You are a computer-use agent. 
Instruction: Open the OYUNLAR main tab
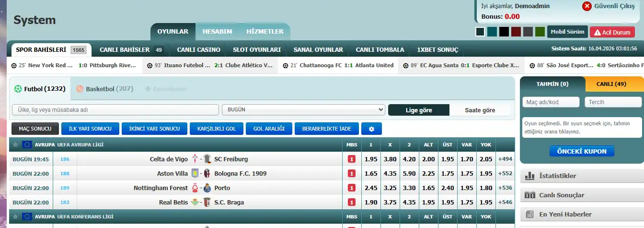[173, 32]
